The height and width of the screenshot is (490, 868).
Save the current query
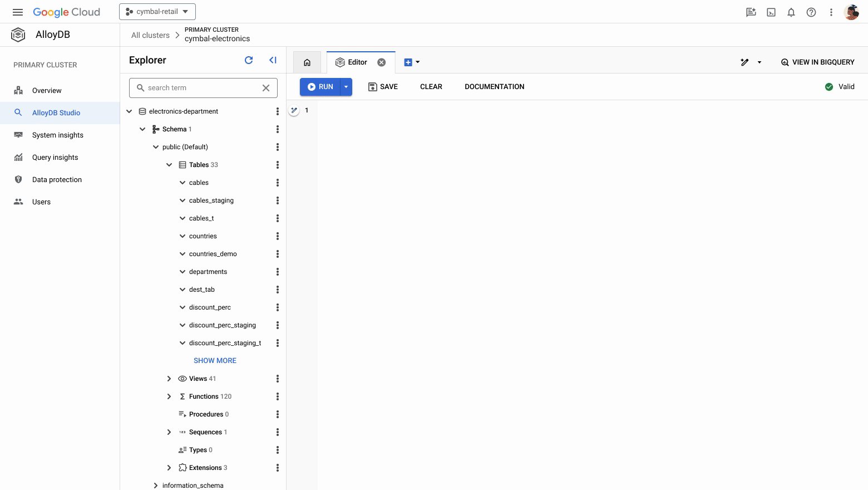click(x=383, y=87)
